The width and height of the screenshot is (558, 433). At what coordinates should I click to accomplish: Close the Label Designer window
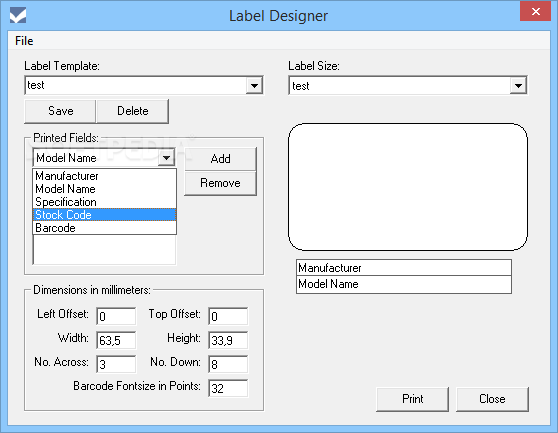tap(535, 12)
